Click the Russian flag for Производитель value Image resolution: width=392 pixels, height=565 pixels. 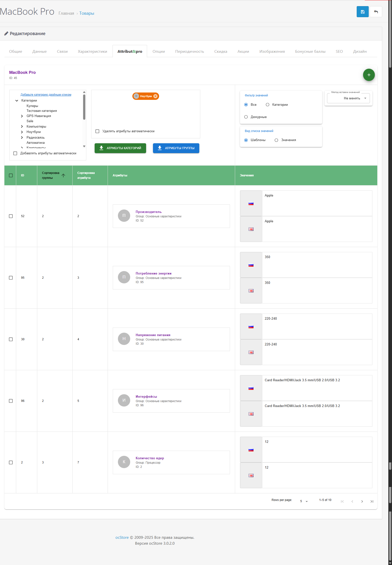click(x=251, y=203)
